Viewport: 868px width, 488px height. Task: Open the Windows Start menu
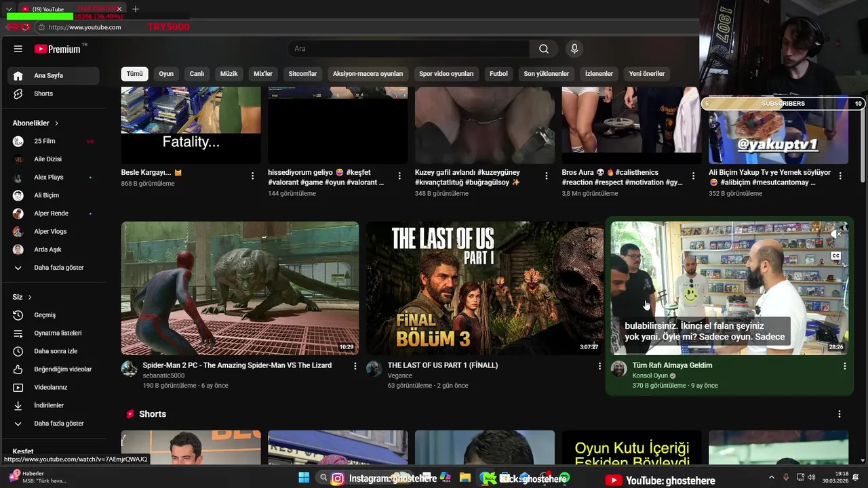(x=304, y=479)
